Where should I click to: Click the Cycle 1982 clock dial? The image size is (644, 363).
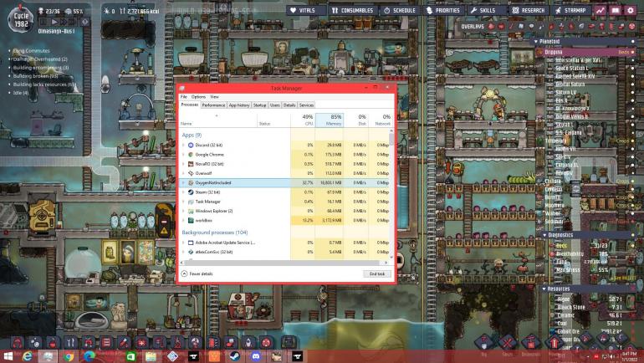point(21,19)
